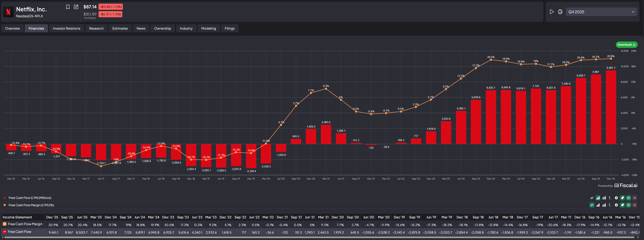Image resolution: width=644 pixels, height=240 pixels.
Task: Set Free Cash Flow Margin to bar chart
Action: pyautogui.click(x=598, y=205)
